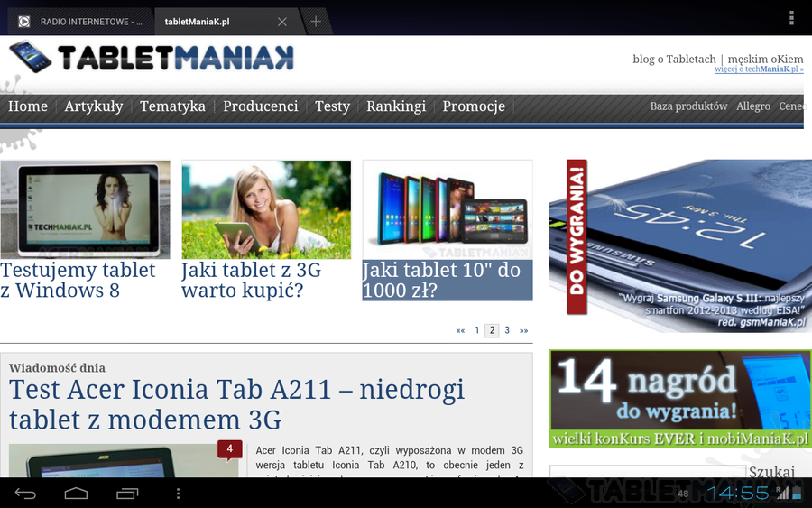Tap the Android home button
The width and height of the screenshot is (812, 508).
click(76, 494)
